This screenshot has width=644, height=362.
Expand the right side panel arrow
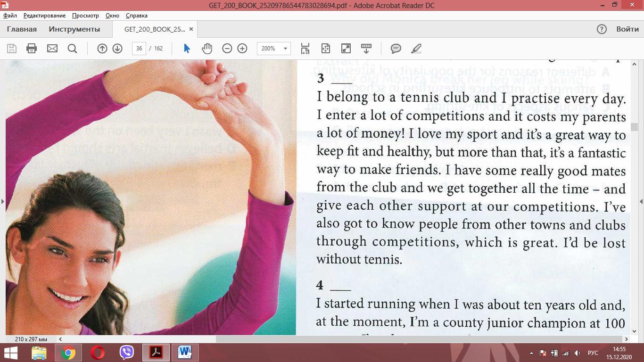pyautogui.click(x=641, y=201)
